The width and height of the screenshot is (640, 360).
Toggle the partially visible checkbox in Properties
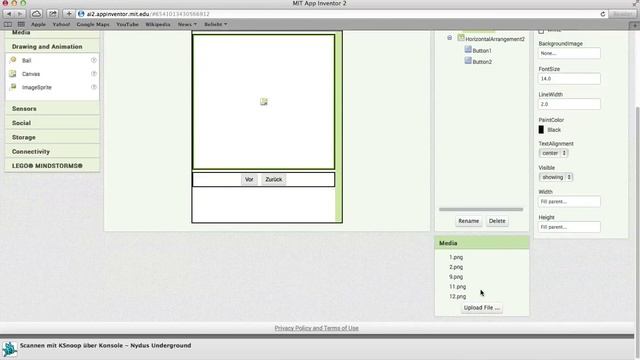[x=541, y=31]
